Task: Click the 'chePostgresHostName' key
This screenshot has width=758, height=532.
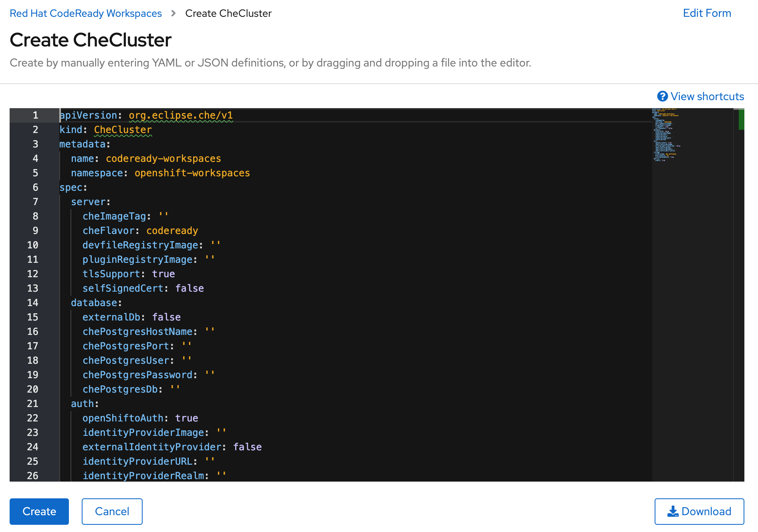Action: point(137,332)
